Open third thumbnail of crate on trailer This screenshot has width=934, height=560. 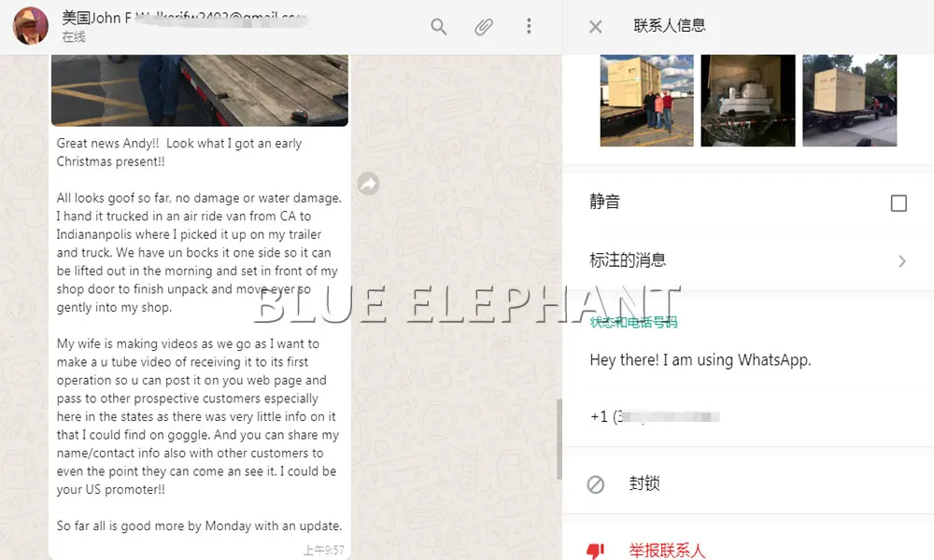point(849,101)
